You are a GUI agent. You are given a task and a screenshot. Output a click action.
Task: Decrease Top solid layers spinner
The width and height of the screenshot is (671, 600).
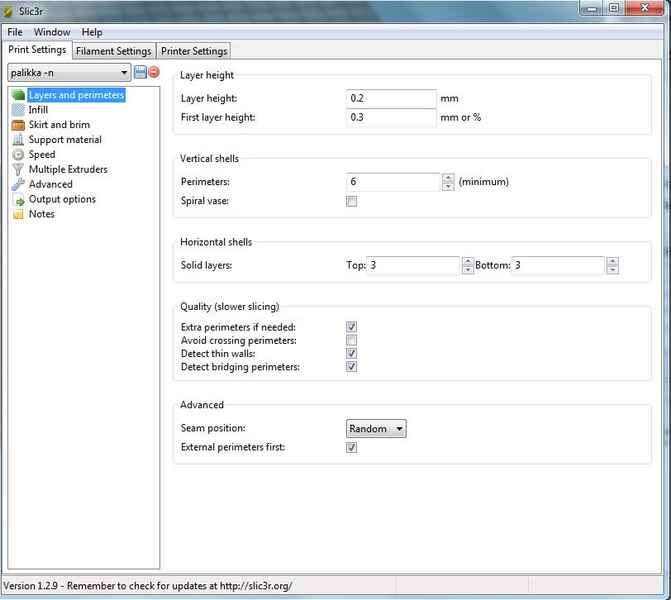pos(468,270)
